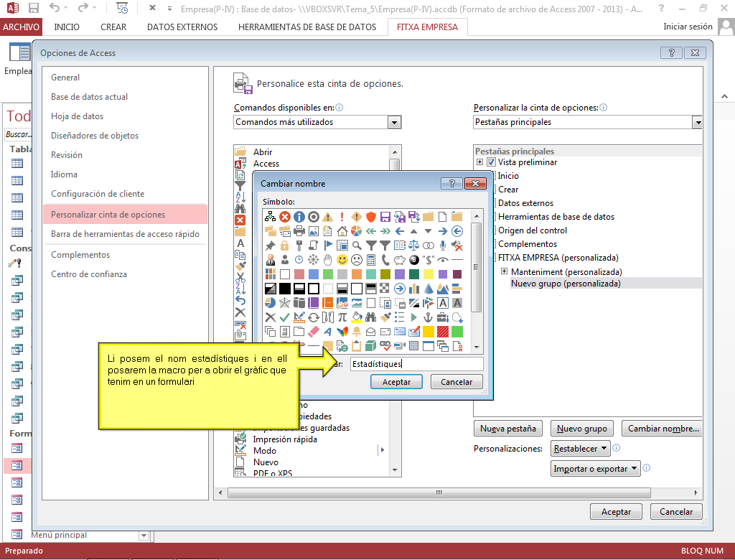
Task: Expand the Manteniment (personalizada) group
Action: pyautogui.click(x=504, y=271)
